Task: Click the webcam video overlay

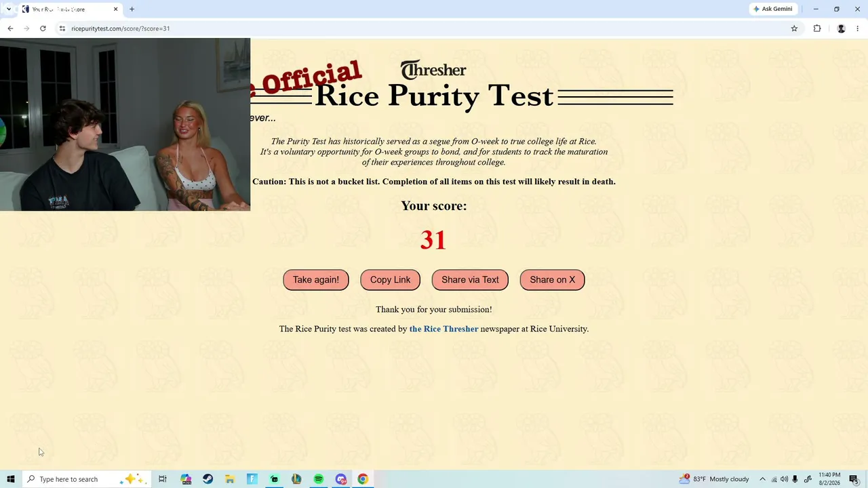Action: (125, 125)
